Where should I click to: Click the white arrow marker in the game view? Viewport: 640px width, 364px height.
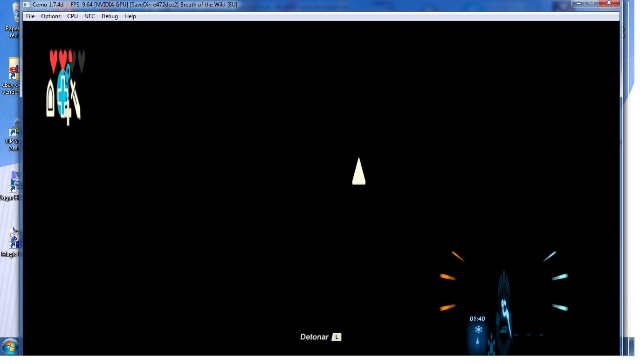click(358, 171)
